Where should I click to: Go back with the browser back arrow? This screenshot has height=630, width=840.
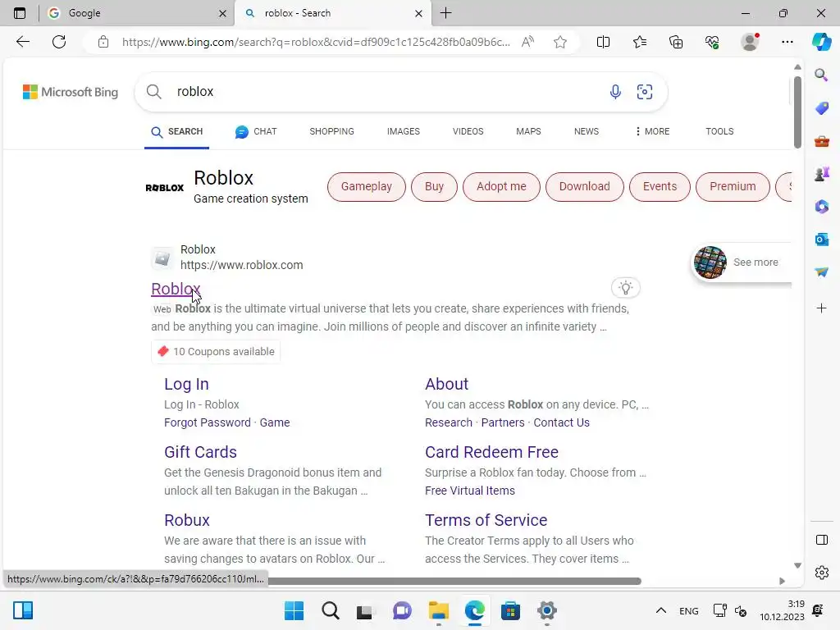(x=22, y=42)
